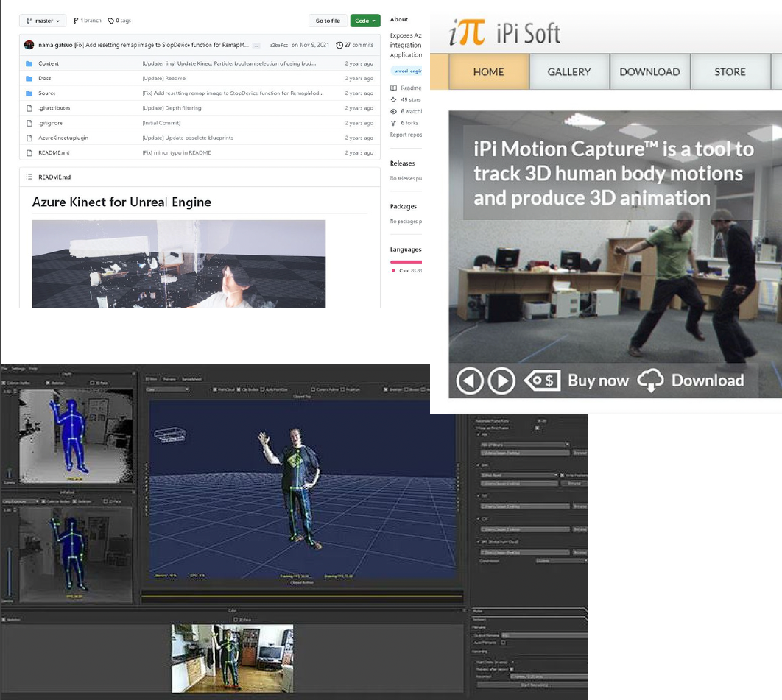The width and height of the screenshot is (782, 700).
Task: Open the DOWNLOAD tab
Action: [x=650, y=72]
